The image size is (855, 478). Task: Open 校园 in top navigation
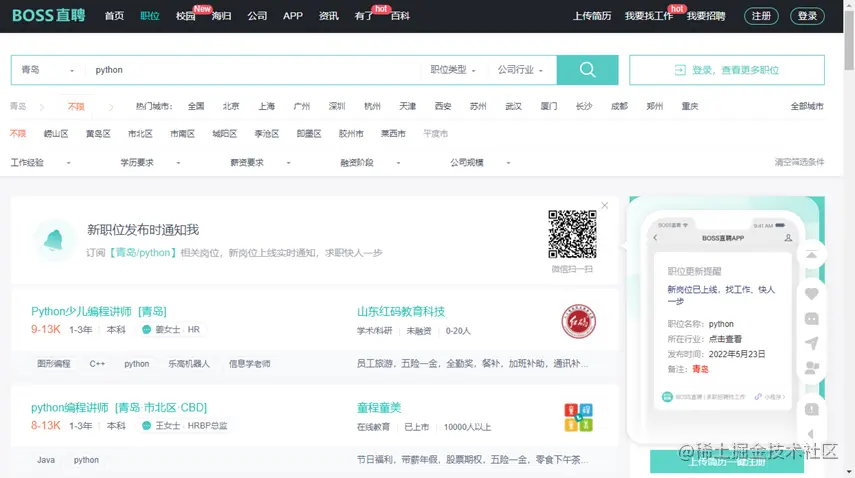coord(185,16)
